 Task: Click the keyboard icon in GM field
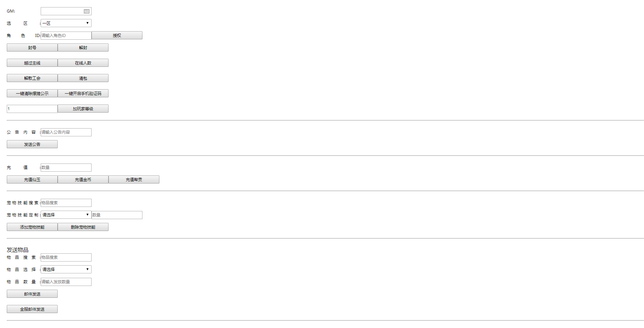coord(87,11)
